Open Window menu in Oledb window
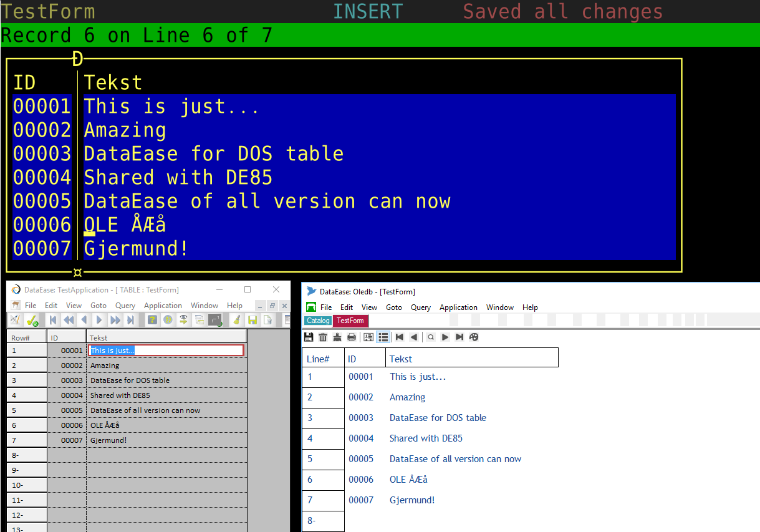The width and height of the screenshot is (760, 532). click(500, 307)
